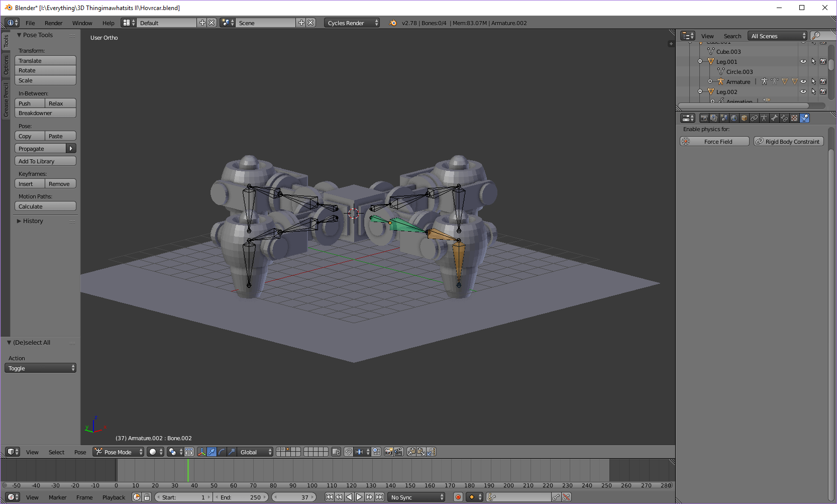Click the Force Field button
The image size is (837, 504).
point(714,141)
